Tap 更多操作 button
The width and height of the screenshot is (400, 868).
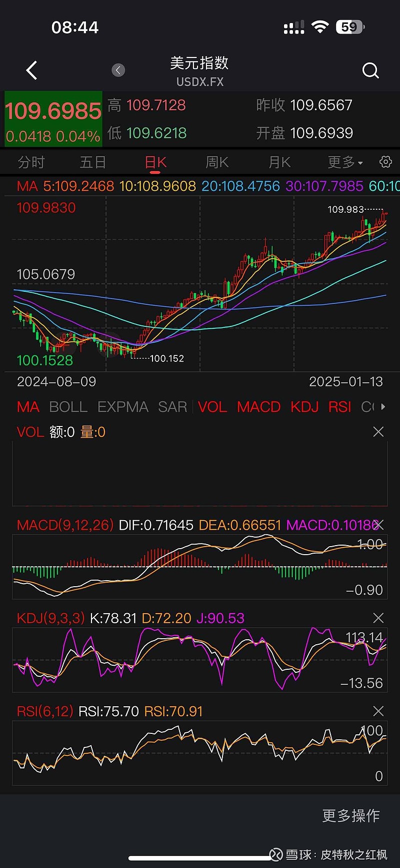351,815
